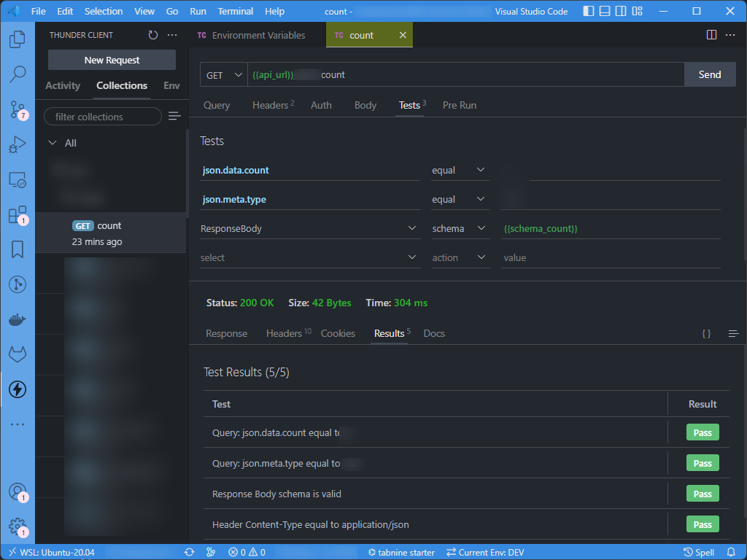Screen dimensions: 747x560
Task: Open the Remote Explorer panel
Action: tap(18, 179)
